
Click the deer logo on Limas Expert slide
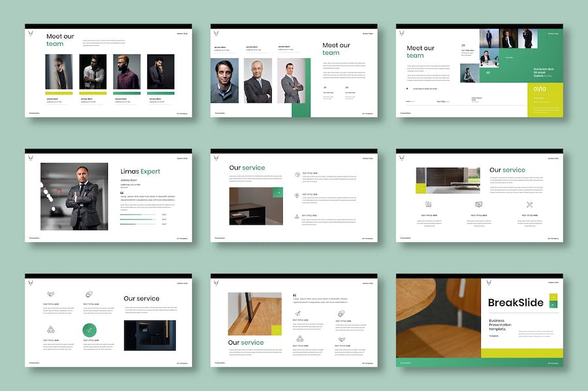(31, 158)
